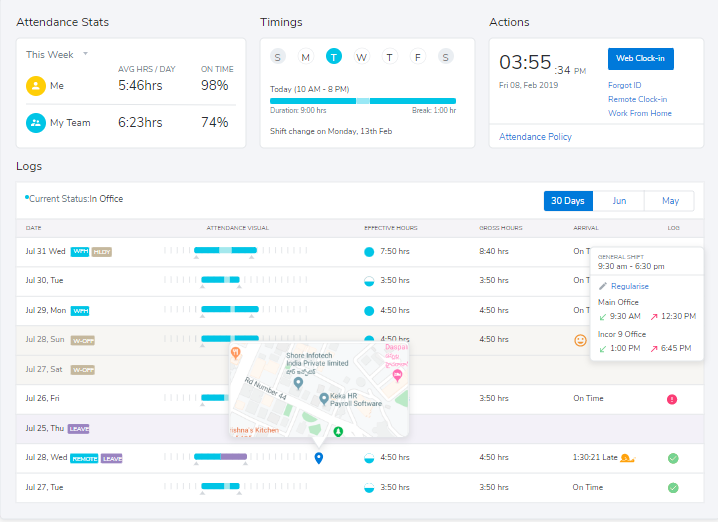Click the blue My Team avatar icon
The height and width of the screenshot is (522, 718).
[36, 123]
